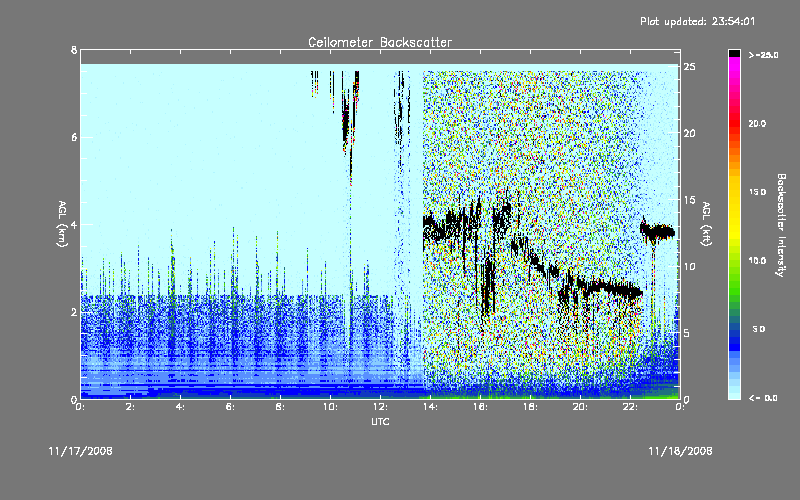
Task: Click the "AGL (km)" left axis label
Action: pos(62,224)
